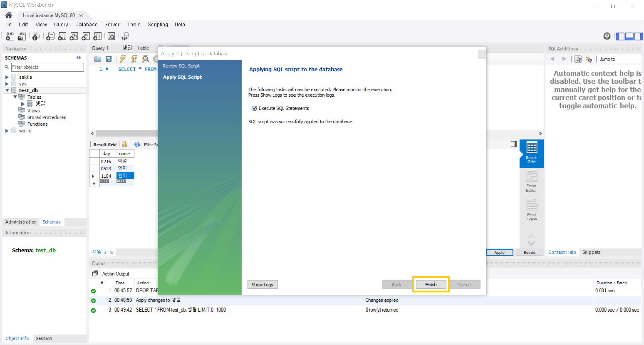This screenshot has width=644, height=345.
Task: Click the Apply button under result grid
Action: (499, 252)
